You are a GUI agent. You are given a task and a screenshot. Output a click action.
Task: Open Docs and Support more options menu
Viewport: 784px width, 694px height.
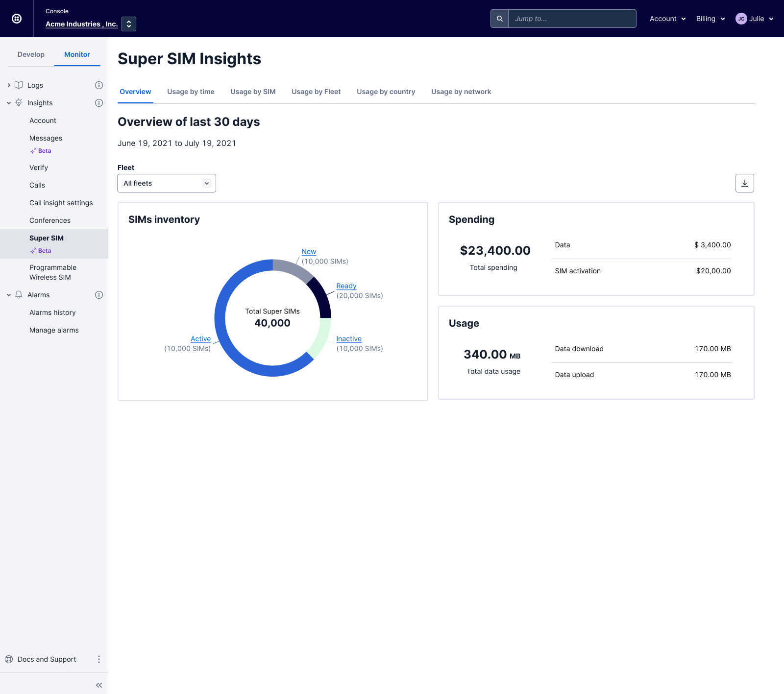(99, 659)
